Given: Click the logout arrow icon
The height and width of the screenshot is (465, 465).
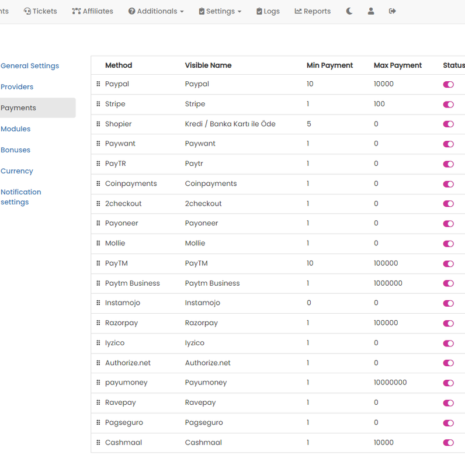Looking at the screenshot, I should point(392,11).
